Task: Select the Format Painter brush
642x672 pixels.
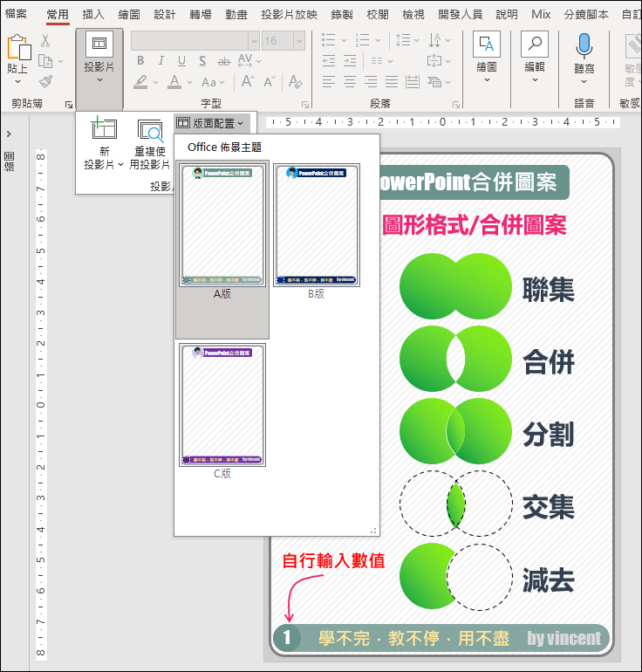Action: click(x=45, y=81)
